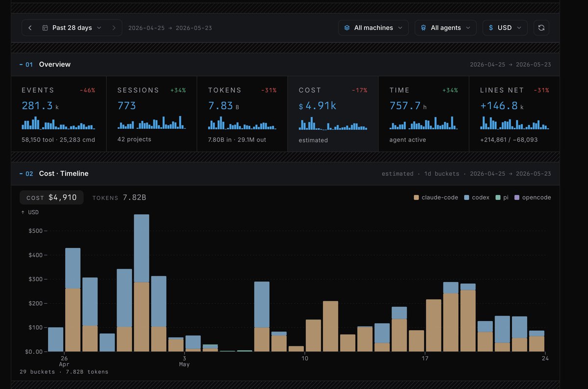
Task: Click the $4.91k cost value
Action: click(318, 105)
